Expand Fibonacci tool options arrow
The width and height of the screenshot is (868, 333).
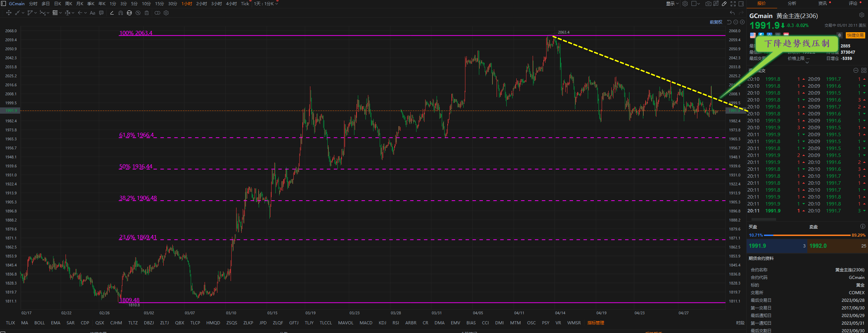(60, 13)
